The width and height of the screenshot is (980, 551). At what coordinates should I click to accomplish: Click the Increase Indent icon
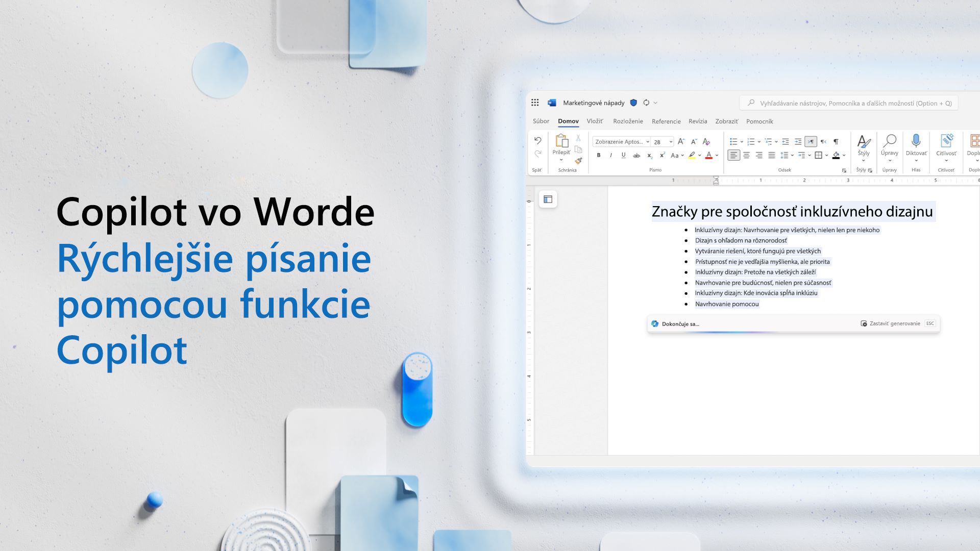798,141
